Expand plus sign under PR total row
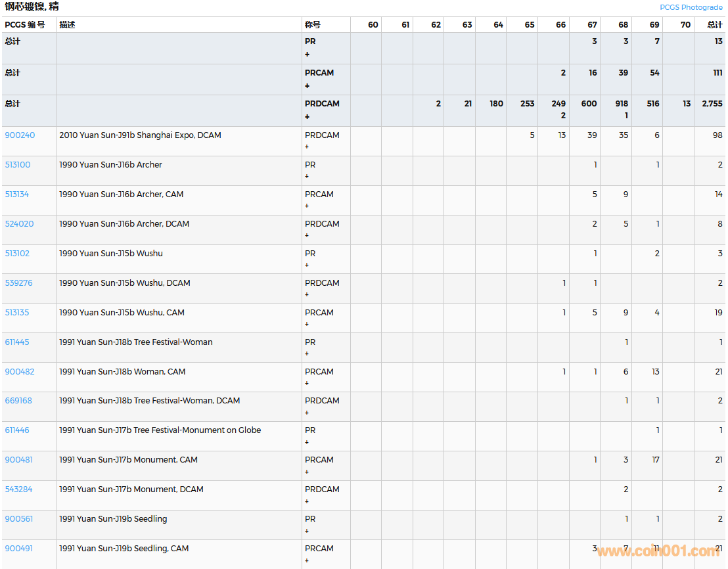Image resolution: width=728 pixels, height=569 pixels. tap(307, 55)
